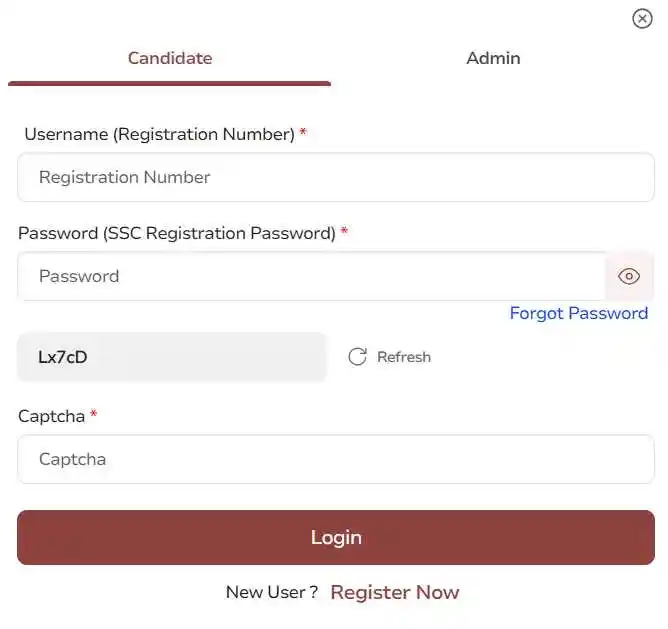Switch to the Candidate tab
The height and width of the screenshot is (629, 668).
170,58
